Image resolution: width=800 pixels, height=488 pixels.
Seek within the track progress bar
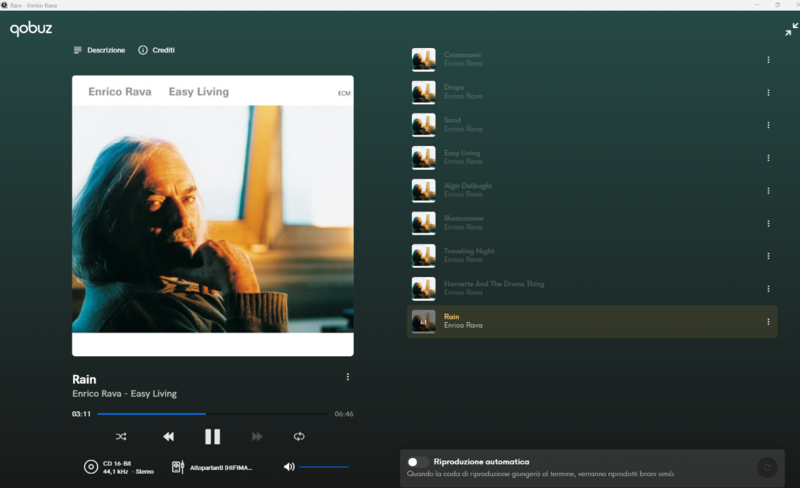tap(211, 413)
